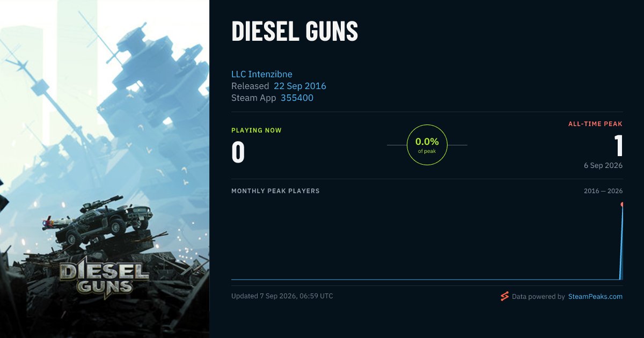Open Steam App ID 355400 link
Image resolution: width=644 pixels, height=338 pixels.
tap(297, 98)
